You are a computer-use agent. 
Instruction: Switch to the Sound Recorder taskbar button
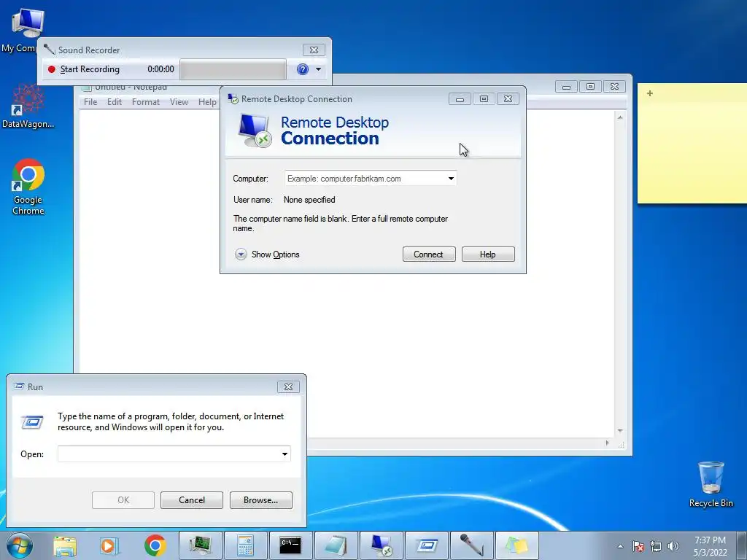coord(472,545)
